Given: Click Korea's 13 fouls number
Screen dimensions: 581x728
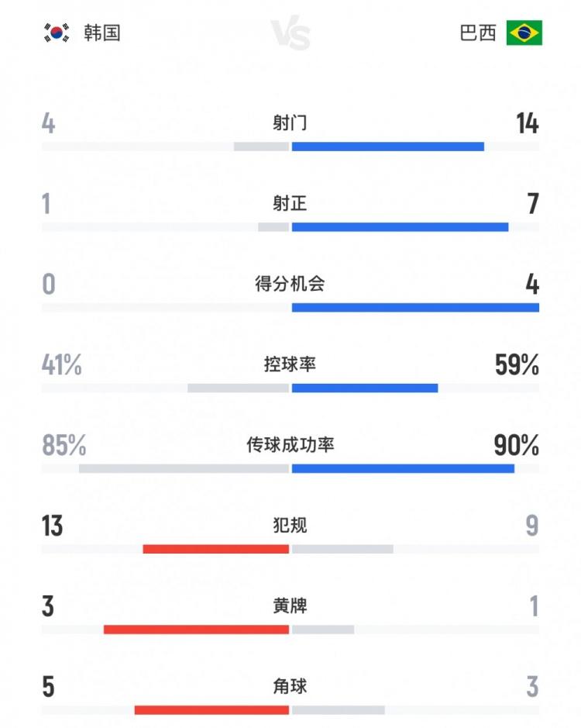Looking at the screenshot, I should tap(53, 526).
